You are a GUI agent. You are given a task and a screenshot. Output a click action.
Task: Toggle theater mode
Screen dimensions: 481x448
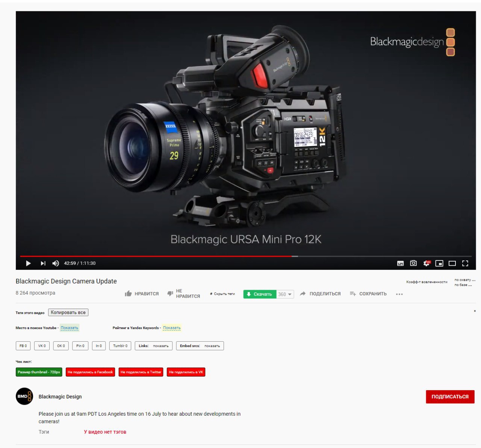click(452, 263)
